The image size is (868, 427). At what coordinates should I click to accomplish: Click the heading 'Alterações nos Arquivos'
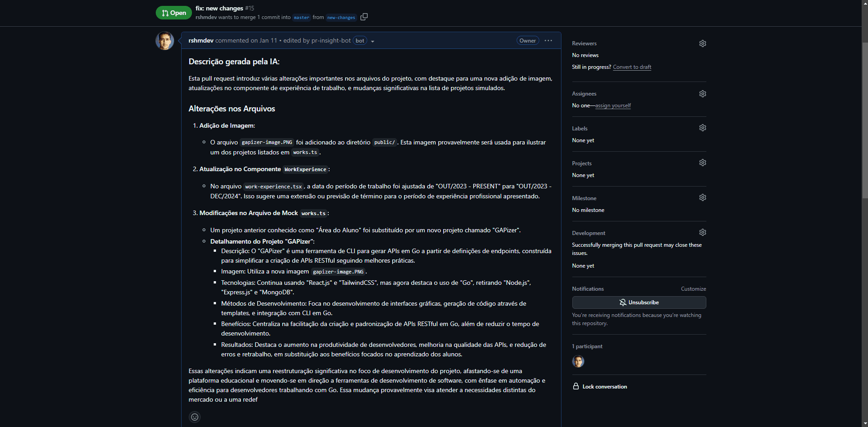[232, 109]
